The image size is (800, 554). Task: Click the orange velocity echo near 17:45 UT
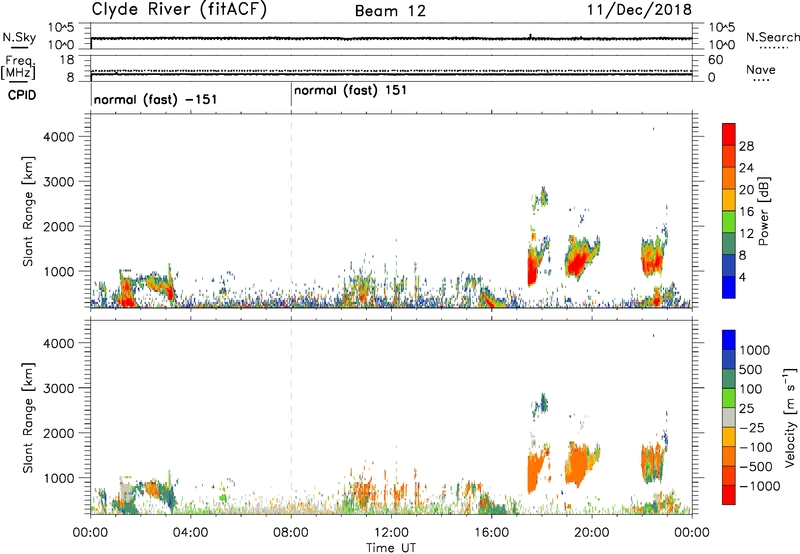pos(535,470)
